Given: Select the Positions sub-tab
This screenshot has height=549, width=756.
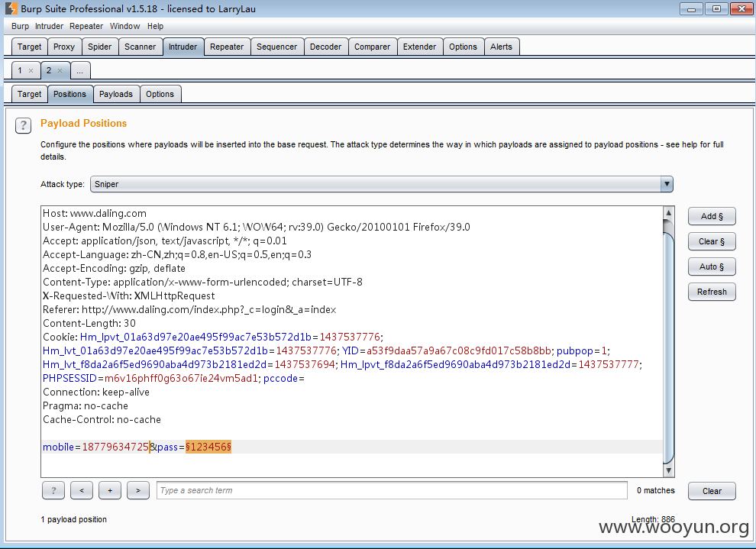Looking at the screenshot, I should (70, 94).
